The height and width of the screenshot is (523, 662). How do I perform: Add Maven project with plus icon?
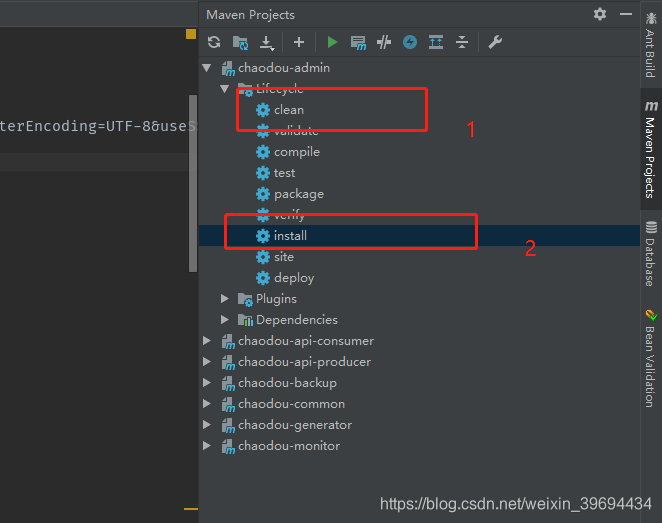299,42
